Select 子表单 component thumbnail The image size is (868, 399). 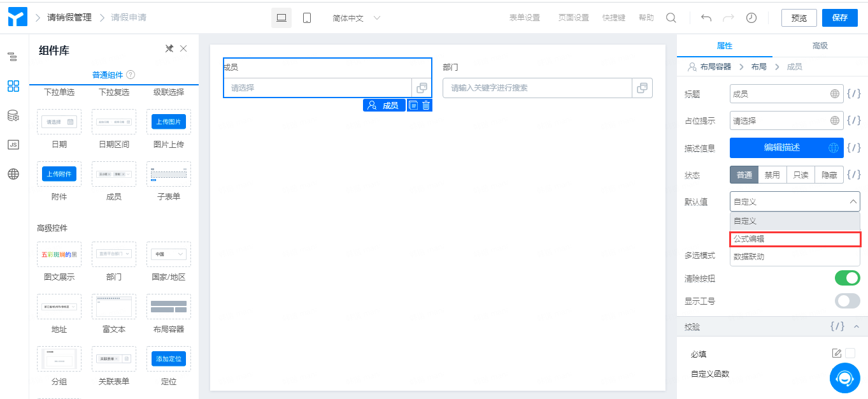pos(168,174)
